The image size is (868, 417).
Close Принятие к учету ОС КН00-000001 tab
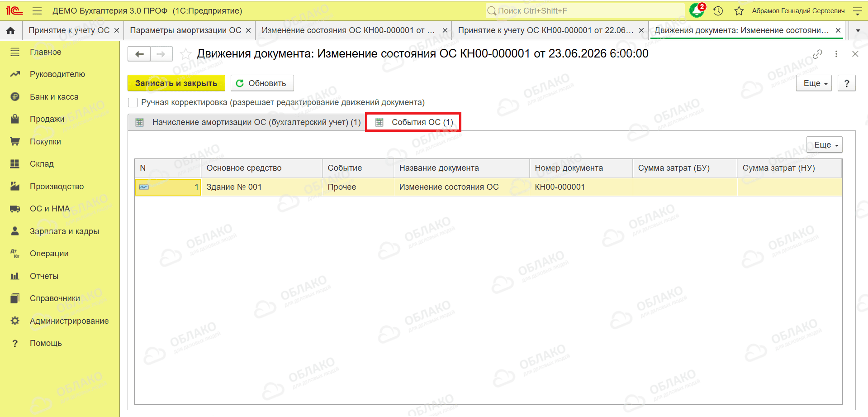click(x=641, y=30)
